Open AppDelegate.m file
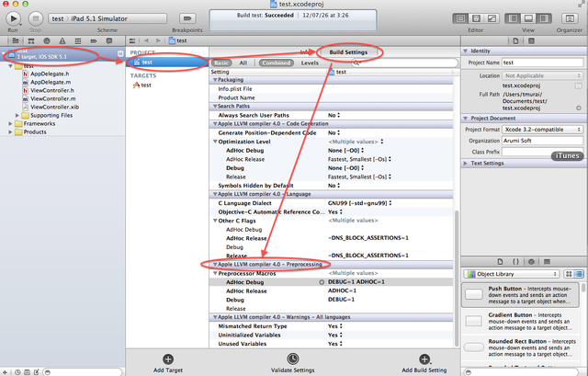This screenshot has height=376, width=588. pos(51,82)
